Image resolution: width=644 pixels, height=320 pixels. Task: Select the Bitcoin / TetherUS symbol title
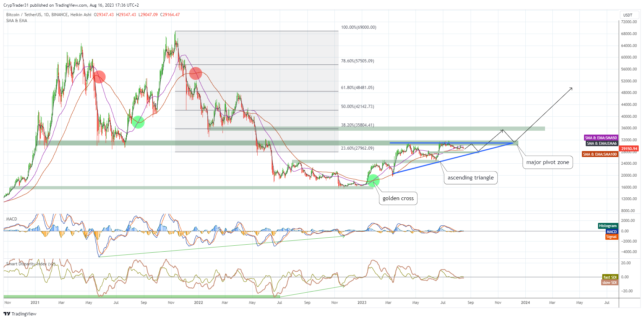49,15
